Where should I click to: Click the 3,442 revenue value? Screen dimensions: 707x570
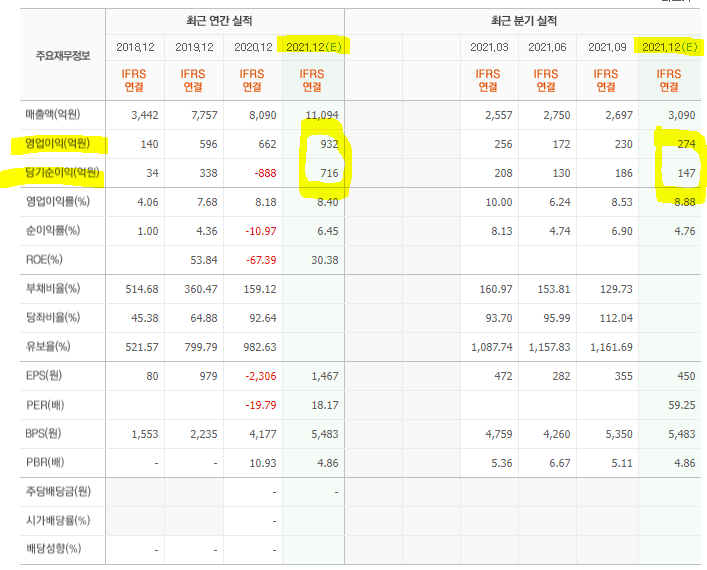coord(145,115)
